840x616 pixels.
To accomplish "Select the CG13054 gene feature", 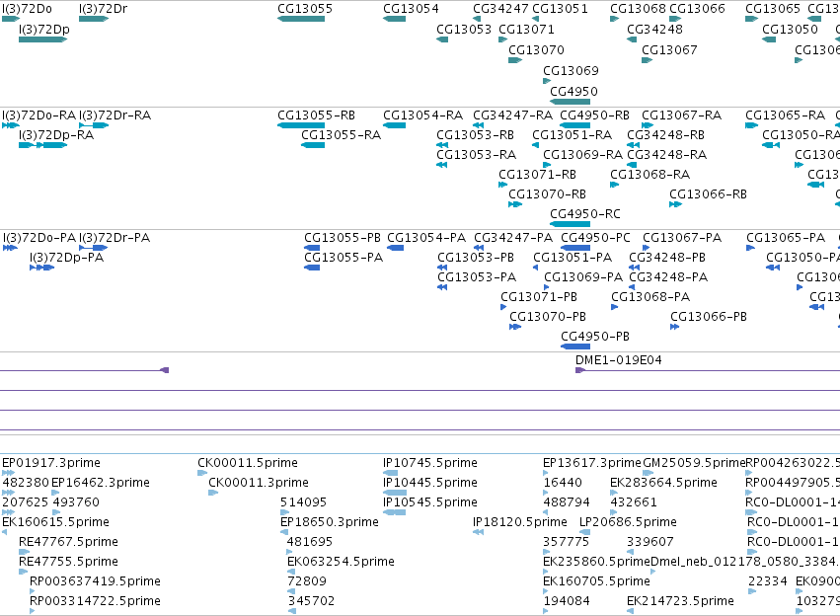I will (x=394, y=19).
